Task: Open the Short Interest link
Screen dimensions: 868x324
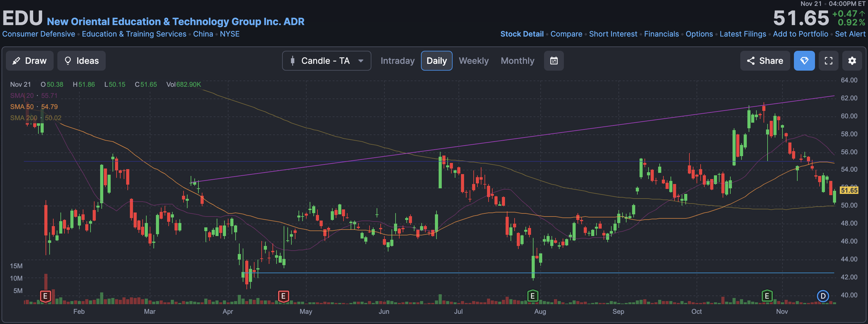Action: click(613, 34)
